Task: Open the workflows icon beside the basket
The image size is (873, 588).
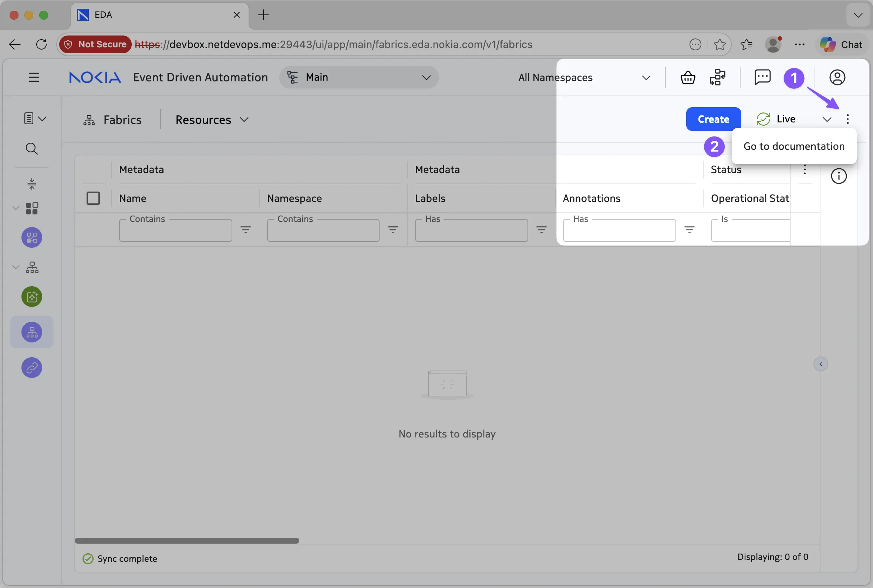Action: tap(717, 78)
